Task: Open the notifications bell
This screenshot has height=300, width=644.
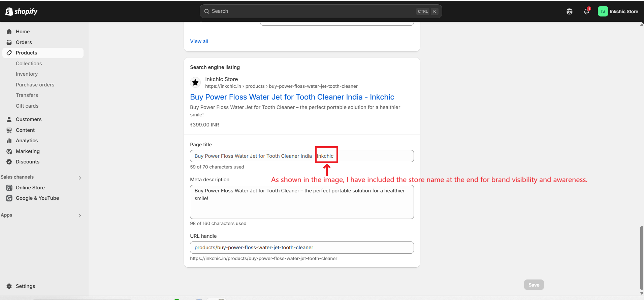Action: (x=586, y=11)
